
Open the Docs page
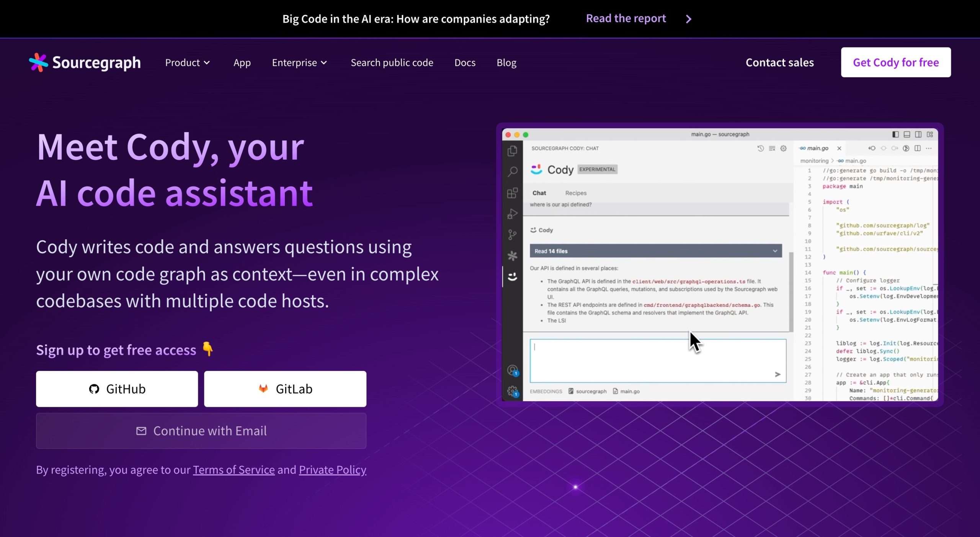tap(465, 62)
